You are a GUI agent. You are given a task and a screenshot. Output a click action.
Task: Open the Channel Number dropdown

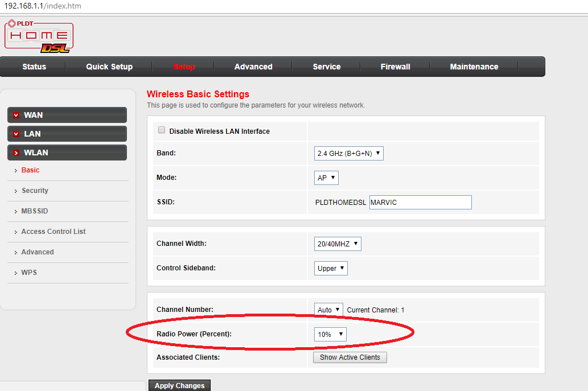pos(328,310)
